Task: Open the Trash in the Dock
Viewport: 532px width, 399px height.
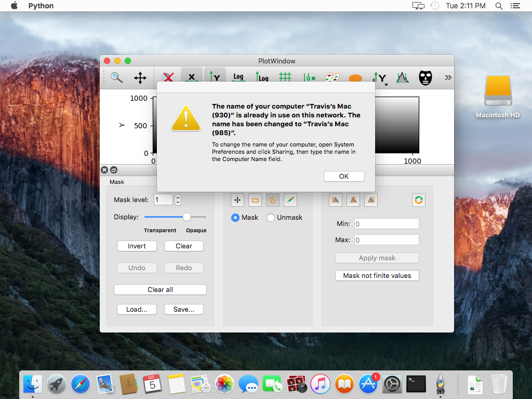Action: pos(499,384)
